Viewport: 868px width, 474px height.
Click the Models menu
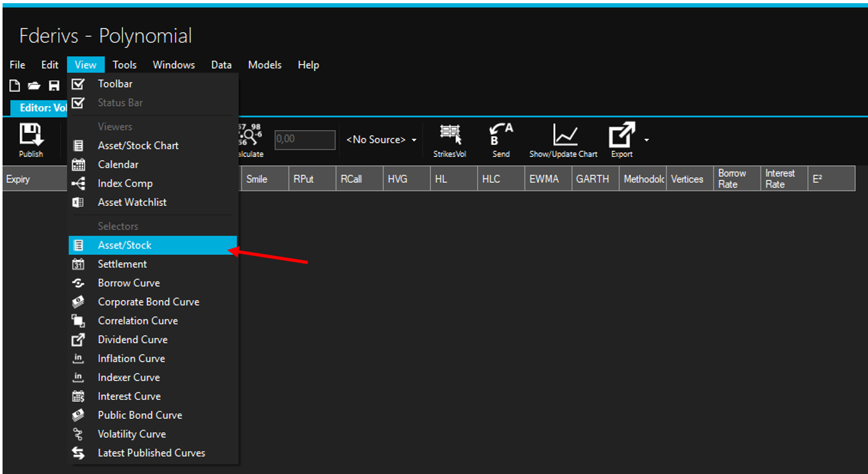coord(264,65)
